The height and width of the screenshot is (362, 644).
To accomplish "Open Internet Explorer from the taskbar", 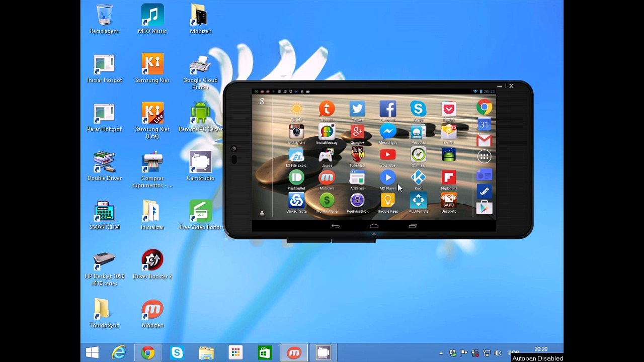I will tap(119, 353).
